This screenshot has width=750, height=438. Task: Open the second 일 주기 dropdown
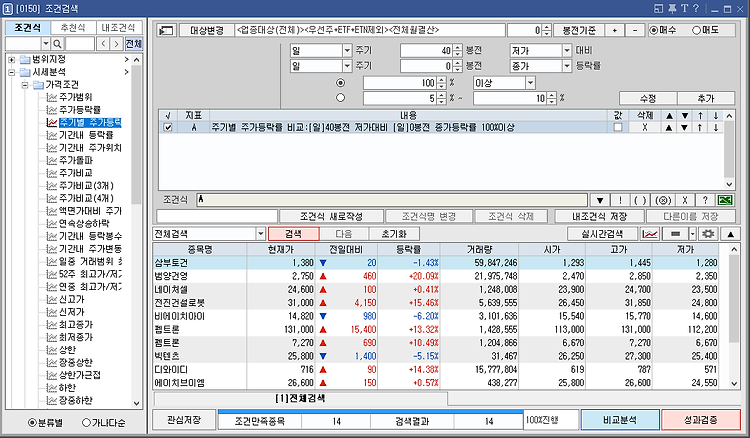[347, 66]
